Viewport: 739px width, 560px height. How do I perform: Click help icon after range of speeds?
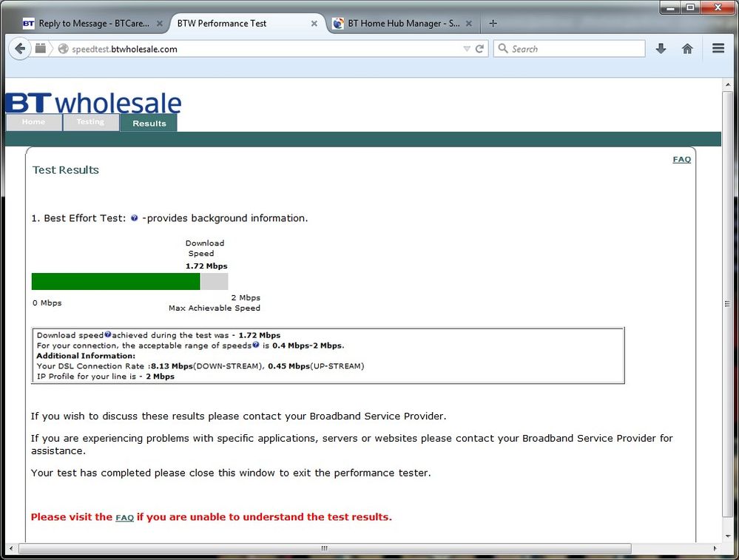pyautogui.click(x=255, y=345)
